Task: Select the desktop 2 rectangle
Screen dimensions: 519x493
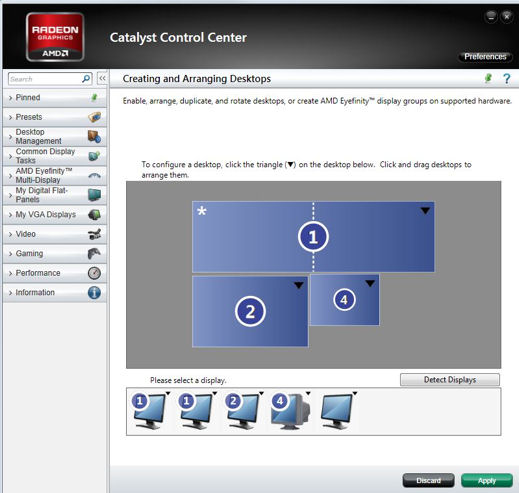Action: click(x=250, y=311)
